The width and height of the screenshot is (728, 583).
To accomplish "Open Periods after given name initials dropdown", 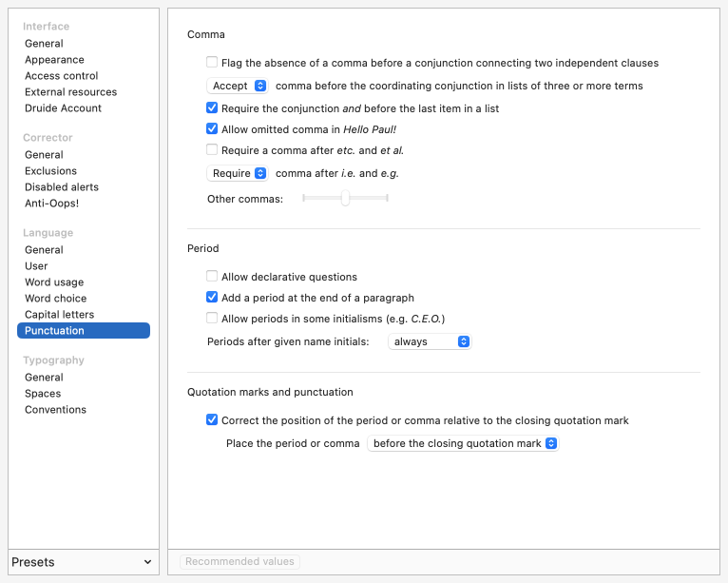I will click(x=430, y=341).
